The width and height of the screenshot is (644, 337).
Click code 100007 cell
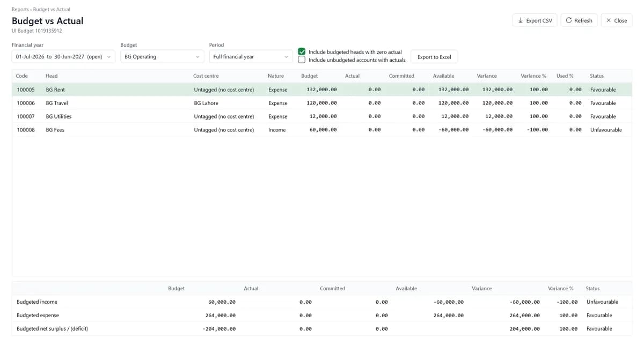pos(26,116)
